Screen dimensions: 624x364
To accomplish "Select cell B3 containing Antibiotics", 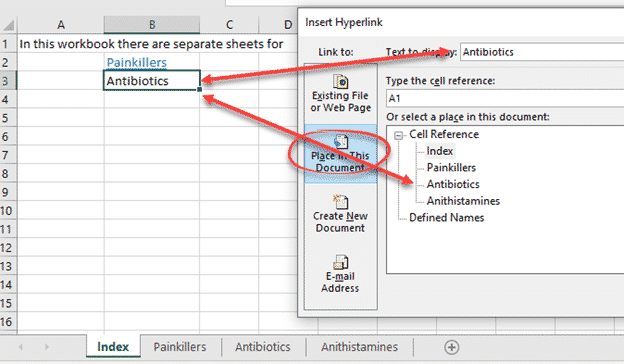I will (152, 81).
